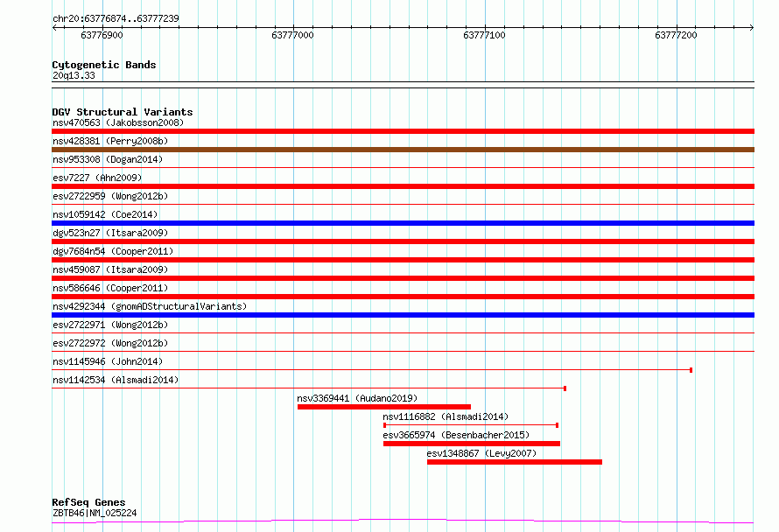
Task: Select the nsv428381 (Perry2008b) variant label
Action: (x=110, y=141)
